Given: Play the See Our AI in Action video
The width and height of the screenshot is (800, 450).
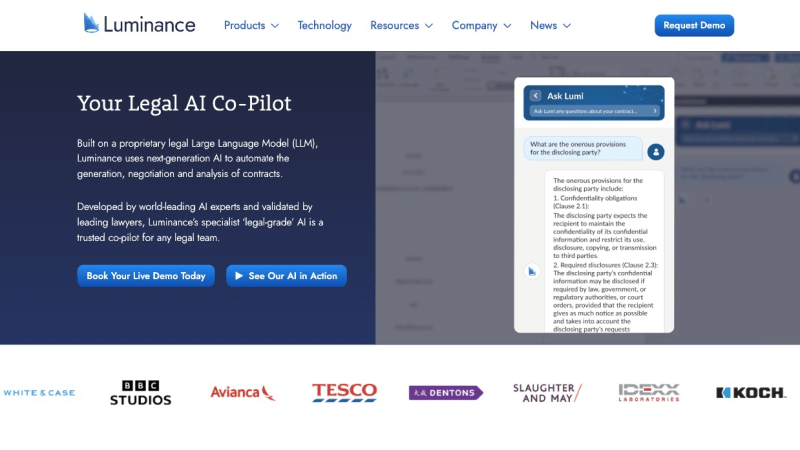Looking at the screenshot, I should 286,276.
